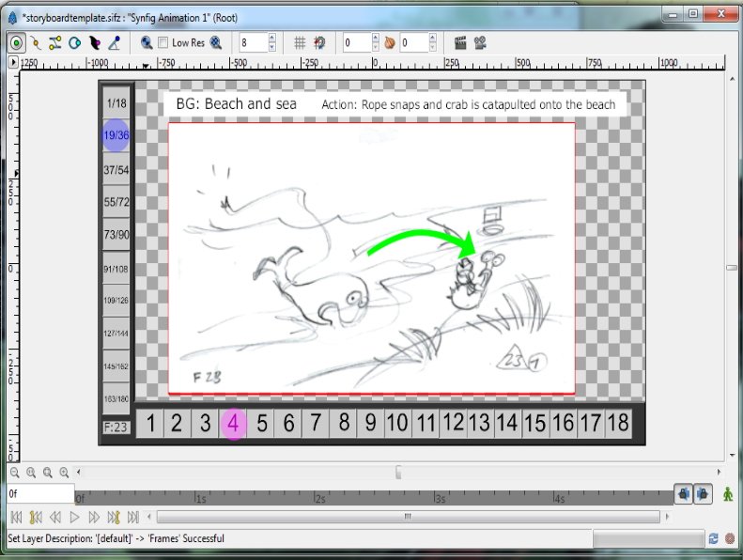Select the 37/54 frame range cell
The width and height of the screenshot is (743, 560).
(116, 170)
